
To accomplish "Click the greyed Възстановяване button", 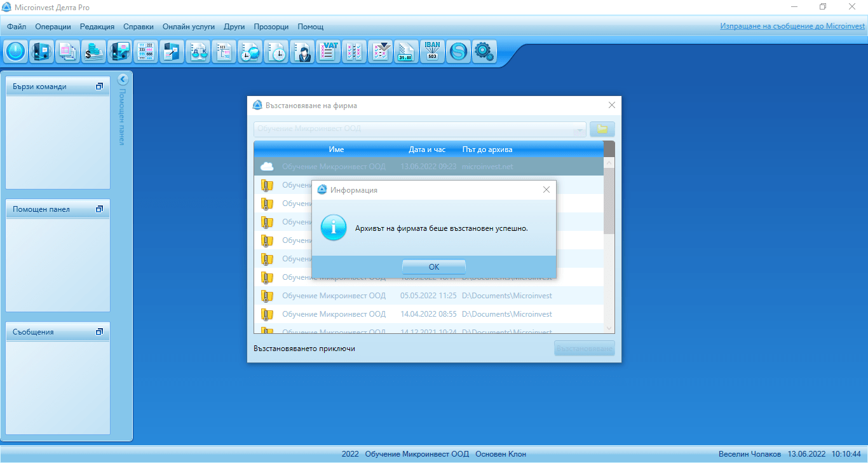I will (x=585, y=349).
